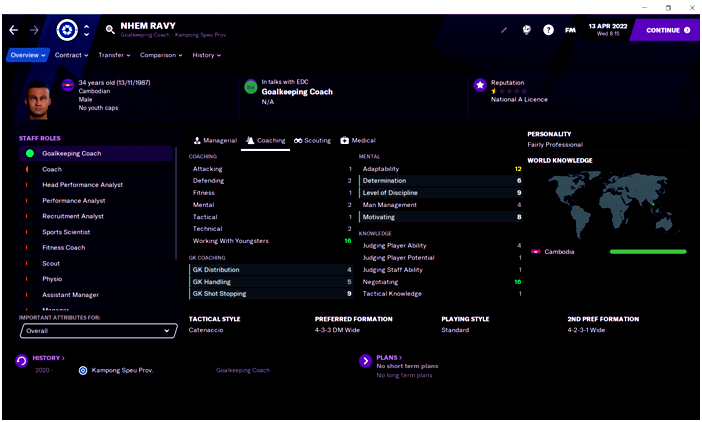Select the Performance Analyst role
702x422 pixels.
click(96, 200)
